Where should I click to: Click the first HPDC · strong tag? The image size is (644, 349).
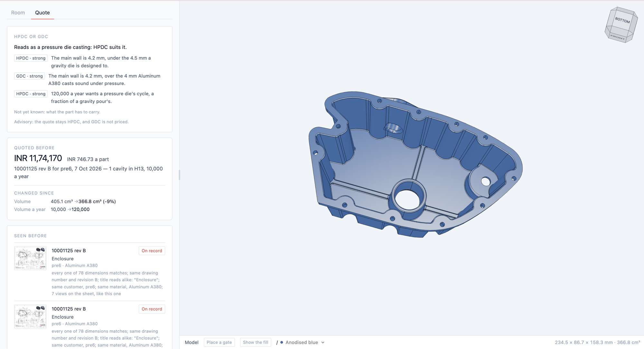click(x=31, y=58)
